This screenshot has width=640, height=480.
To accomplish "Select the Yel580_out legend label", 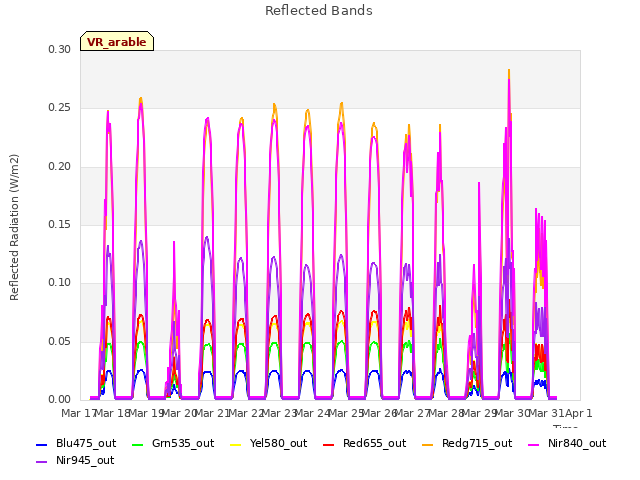I will [x=278, y=444].
